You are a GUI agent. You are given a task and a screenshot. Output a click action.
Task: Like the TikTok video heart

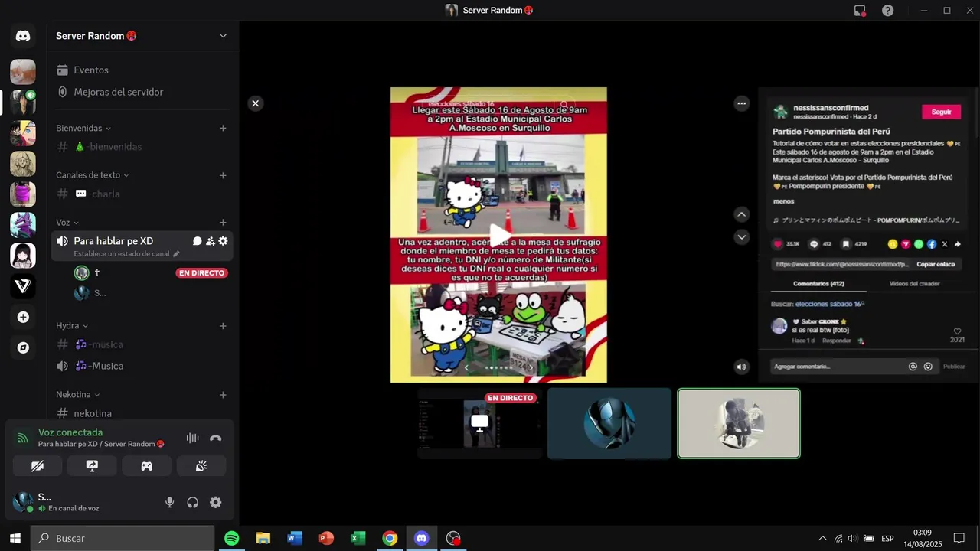778,244
